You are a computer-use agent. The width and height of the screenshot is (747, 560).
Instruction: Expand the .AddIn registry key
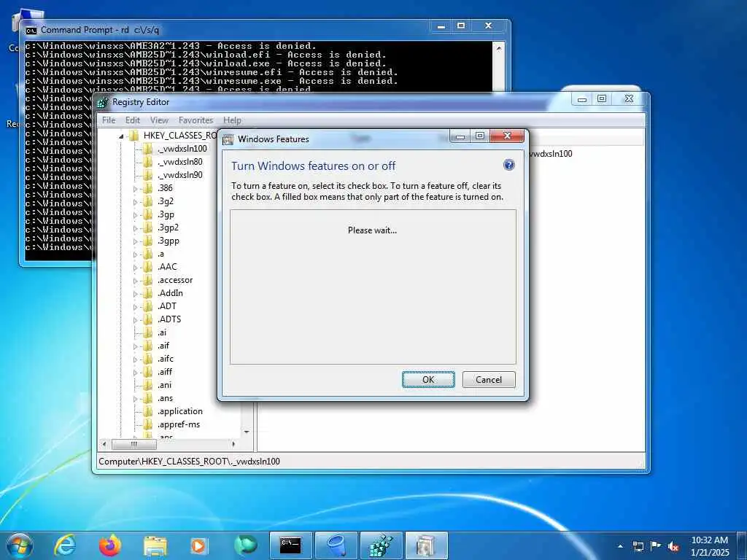click(x=135, y=294)
